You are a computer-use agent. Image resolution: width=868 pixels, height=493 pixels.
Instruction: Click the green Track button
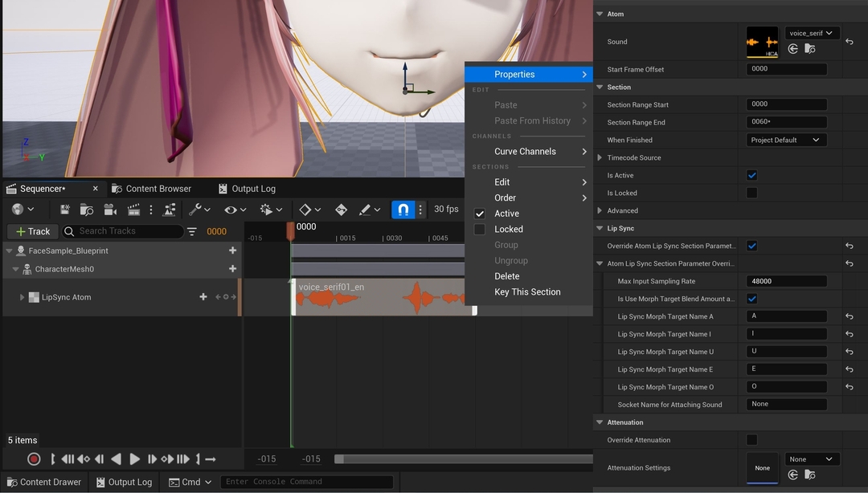pos(31,231)
